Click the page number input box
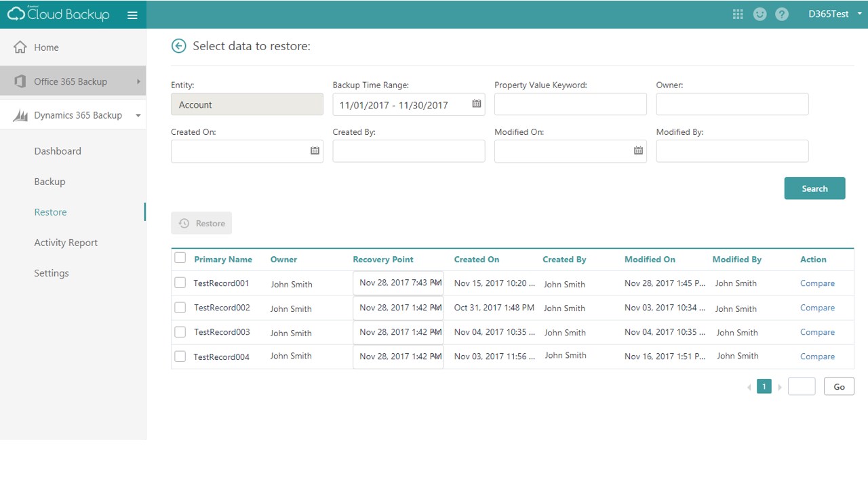Viewport: 868px width, 488px height. 802,386
